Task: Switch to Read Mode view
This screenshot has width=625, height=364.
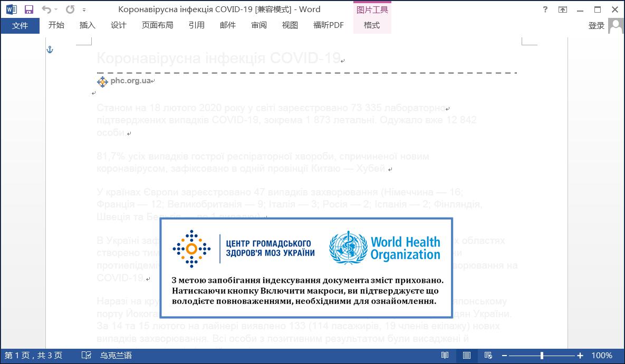Action: coord(445,355)
